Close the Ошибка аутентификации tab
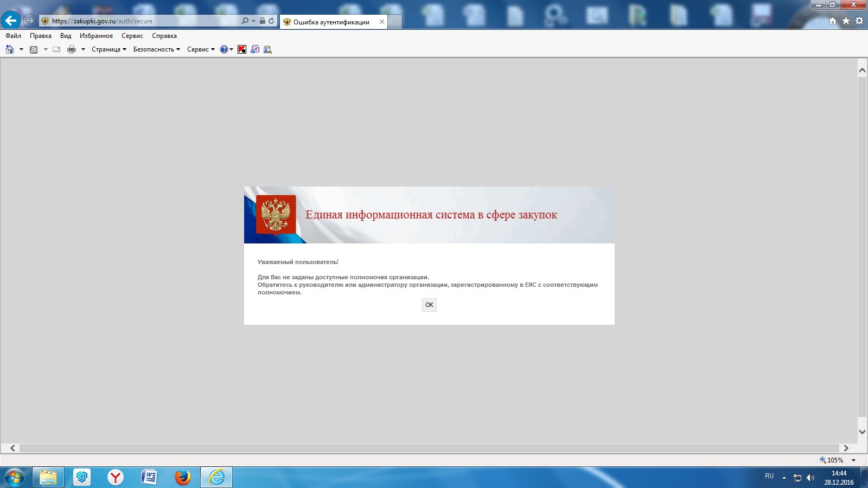 [x=382, y=22]
